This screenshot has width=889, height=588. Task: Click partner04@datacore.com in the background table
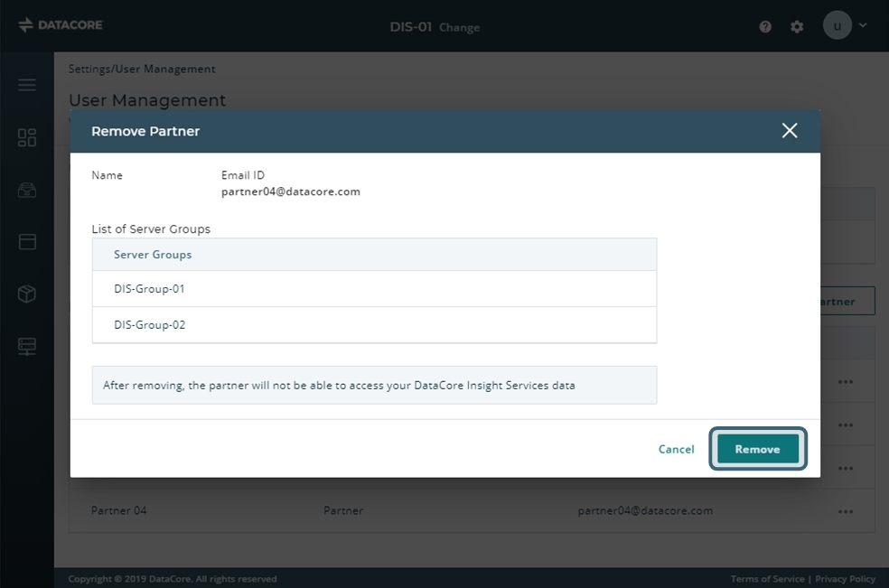point(645,510)
